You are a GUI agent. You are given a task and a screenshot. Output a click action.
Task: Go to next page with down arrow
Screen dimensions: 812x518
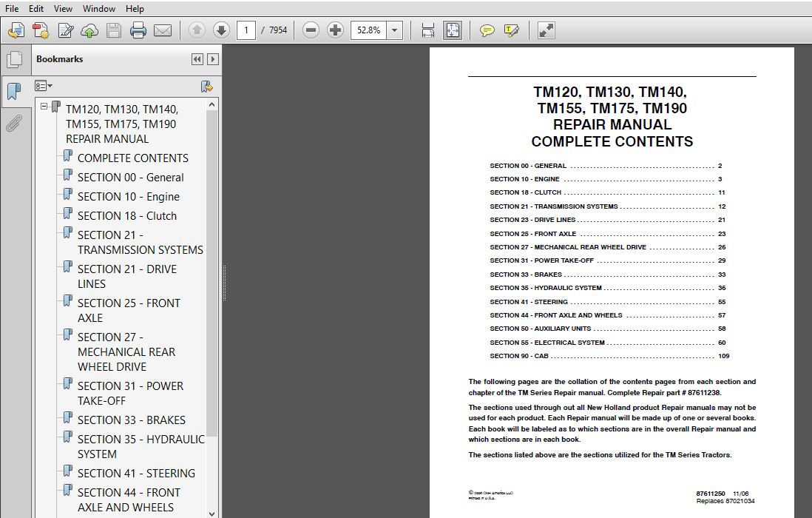(x=221, y=30)
